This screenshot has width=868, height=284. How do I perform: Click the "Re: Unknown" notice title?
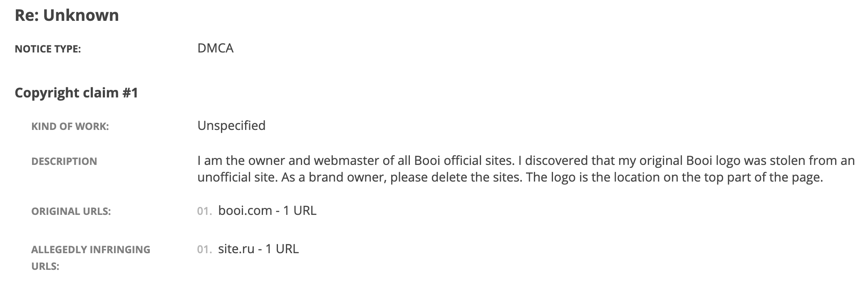coord(67,15)
